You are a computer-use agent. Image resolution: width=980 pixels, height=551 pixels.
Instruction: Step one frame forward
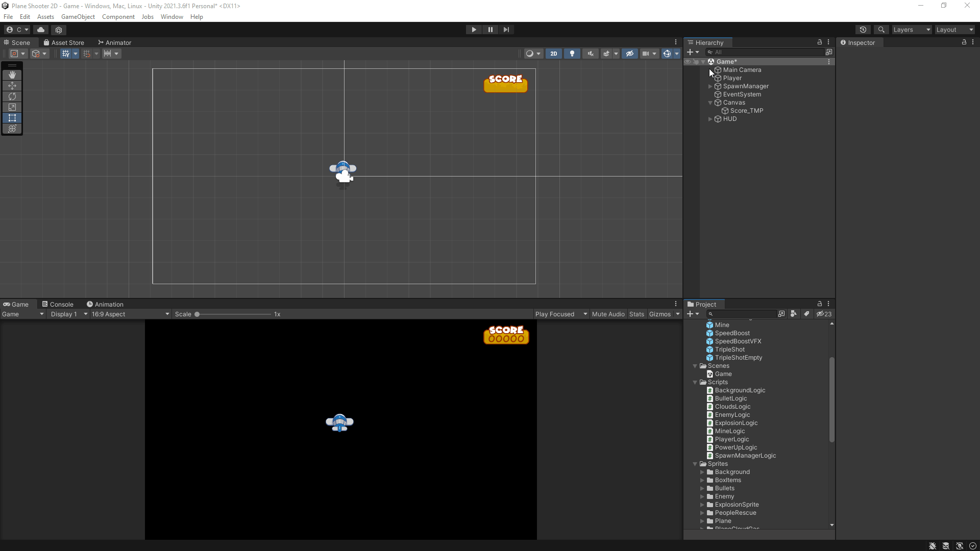(x=506, y=30)
